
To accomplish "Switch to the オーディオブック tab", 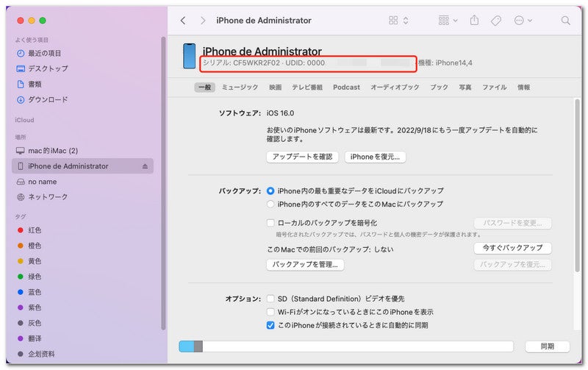I will click(395, 87).
